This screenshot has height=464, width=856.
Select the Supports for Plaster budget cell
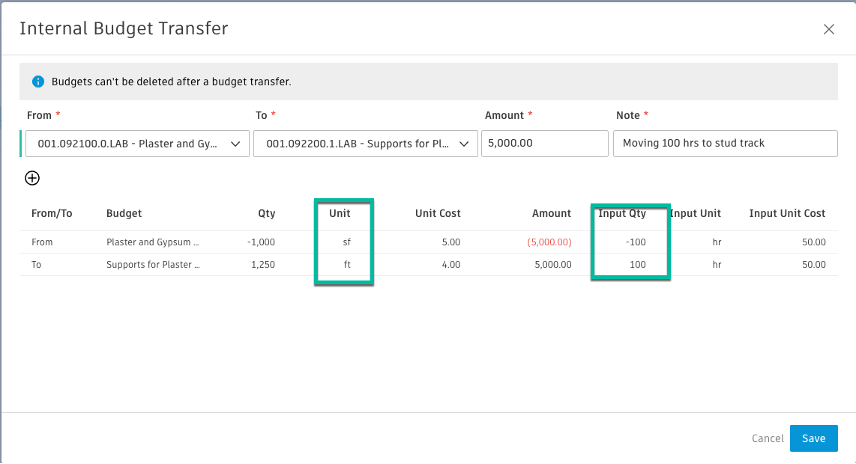[153, 265]
